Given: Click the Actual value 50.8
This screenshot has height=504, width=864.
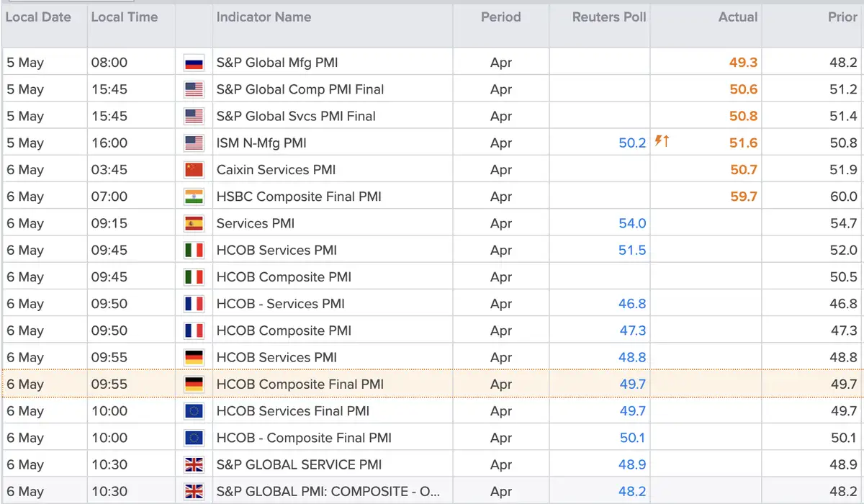Looking at the screenshot, I should pyautogui.click(x=743, y=116).
